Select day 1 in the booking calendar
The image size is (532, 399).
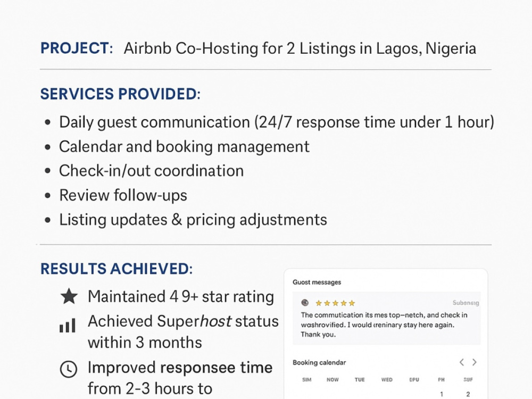[442, 394]
